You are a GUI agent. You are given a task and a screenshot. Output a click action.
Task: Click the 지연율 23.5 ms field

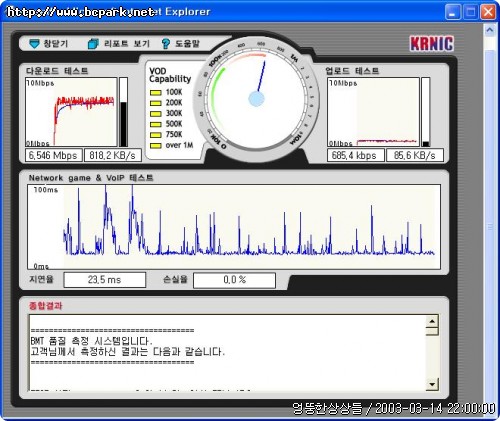pos(105,280)
